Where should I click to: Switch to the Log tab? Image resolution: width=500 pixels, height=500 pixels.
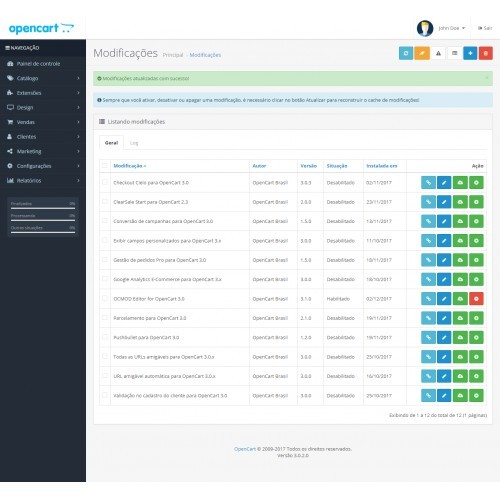pyautogui.click(x=134, y=143)
